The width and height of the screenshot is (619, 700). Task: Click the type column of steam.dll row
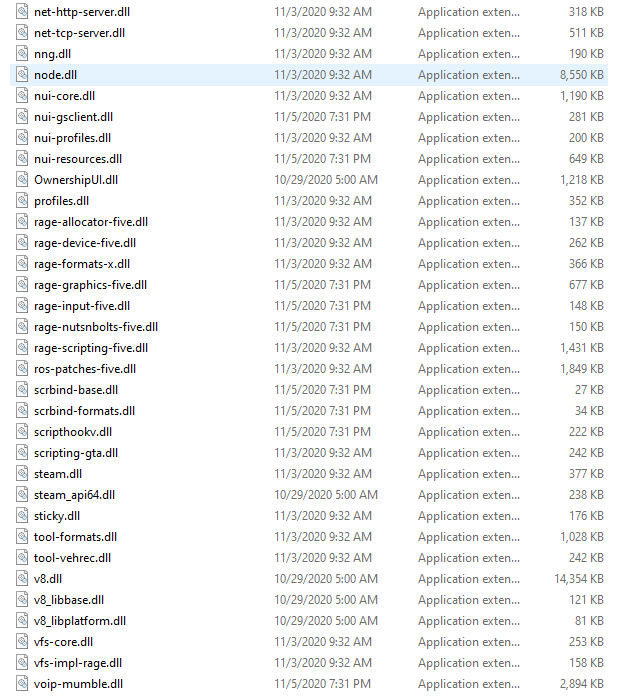pyautogui.click(x=469, y=474)
